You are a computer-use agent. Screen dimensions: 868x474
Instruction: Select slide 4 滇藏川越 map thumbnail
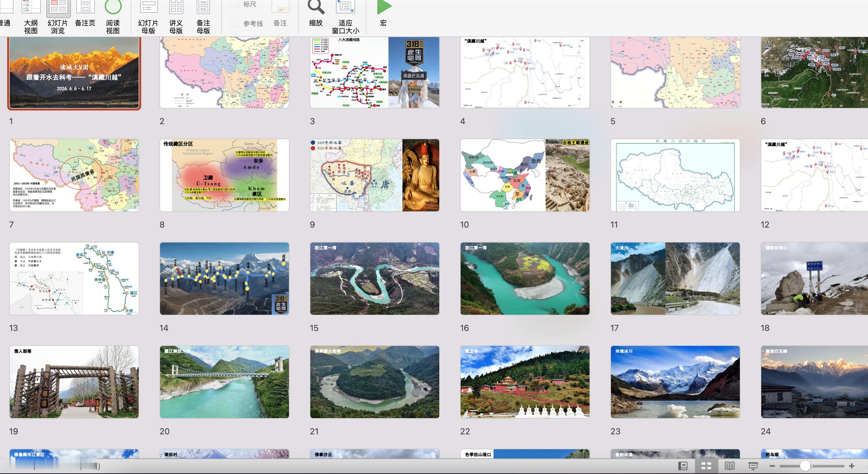525,72
